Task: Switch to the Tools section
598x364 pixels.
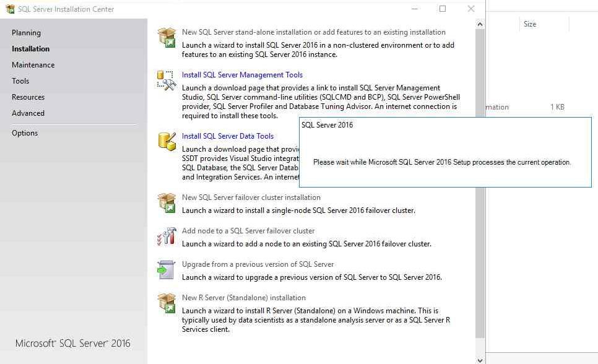Action: [20, 81]
